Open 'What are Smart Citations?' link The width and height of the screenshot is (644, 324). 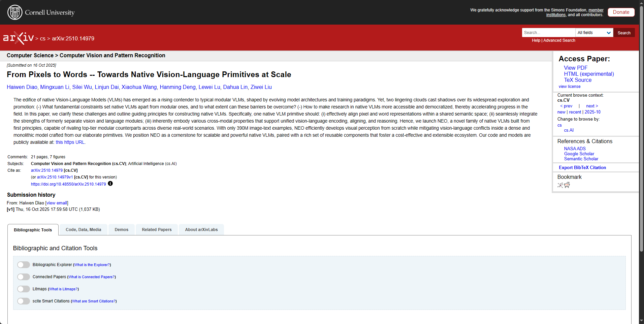pos(94,301)
